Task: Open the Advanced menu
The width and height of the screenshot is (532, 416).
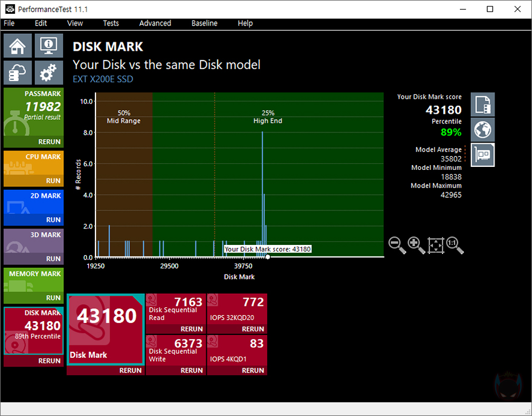Action: tap(155, 23)
